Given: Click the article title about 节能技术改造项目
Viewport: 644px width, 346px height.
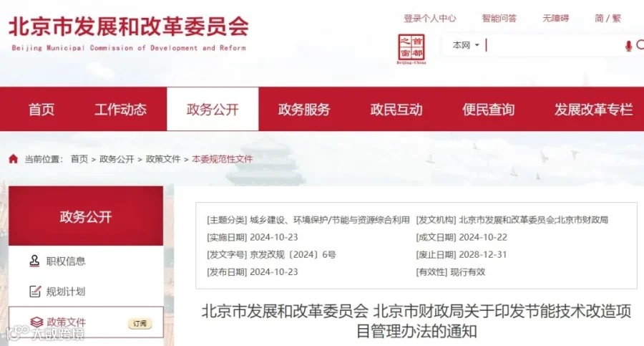Looking at the screenshot, I should tap(416, 322).
